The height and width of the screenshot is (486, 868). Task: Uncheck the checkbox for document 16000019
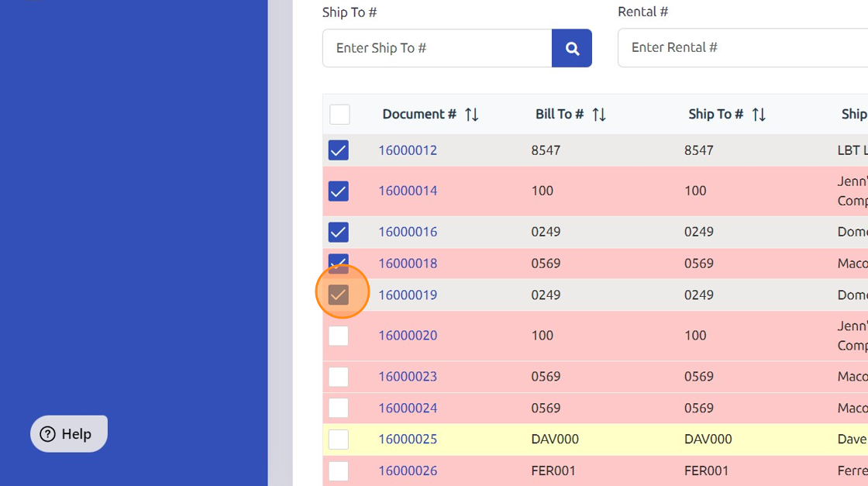(x=339, y=295)
